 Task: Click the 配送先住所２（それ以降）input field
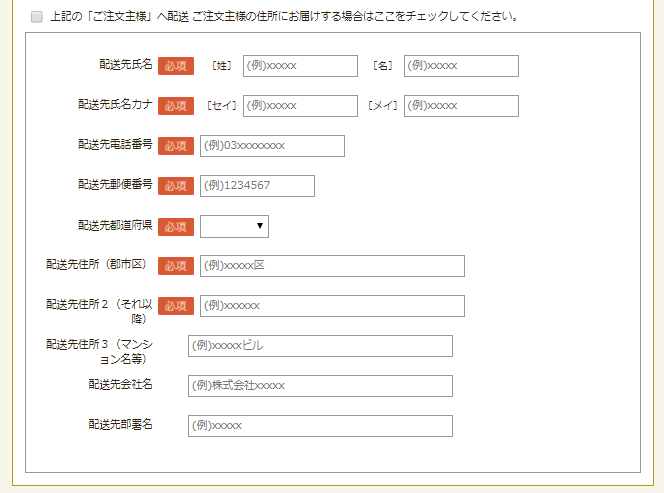click(x=332, y=306)
